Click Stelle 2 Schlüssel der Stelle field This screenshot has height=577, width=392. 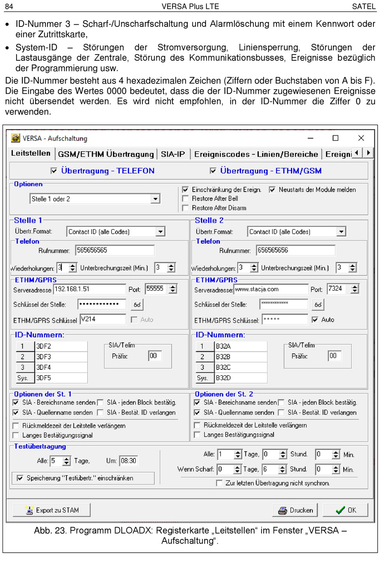tap(284, 304)
